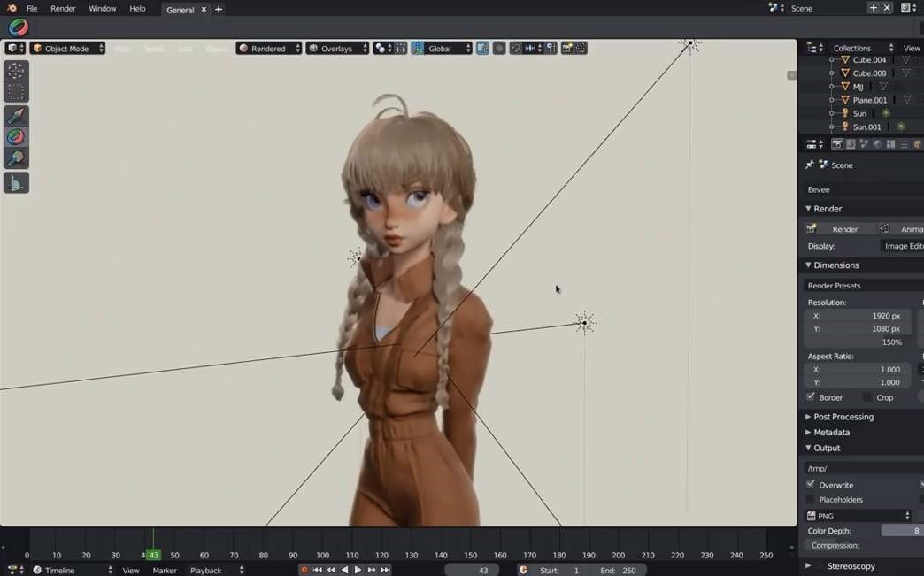Open the PNG file format dropdown

[x=858, y=515]
